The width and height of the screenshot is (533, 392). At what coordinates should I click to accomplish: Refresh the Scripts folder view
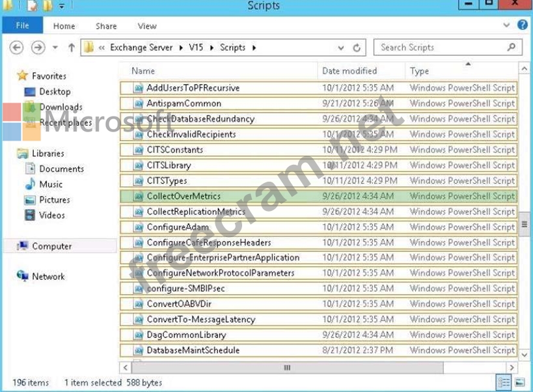[357, 48]
